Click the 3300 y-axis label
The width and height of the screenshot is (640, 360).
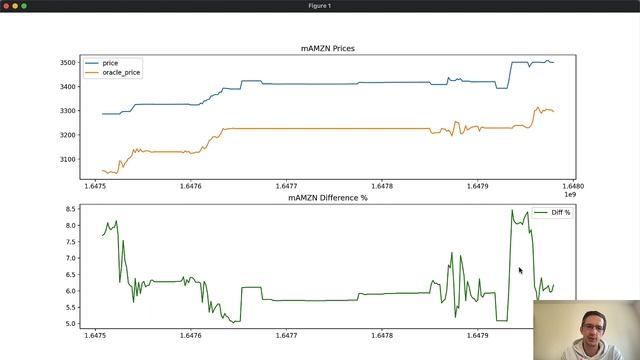coord(68,111)
